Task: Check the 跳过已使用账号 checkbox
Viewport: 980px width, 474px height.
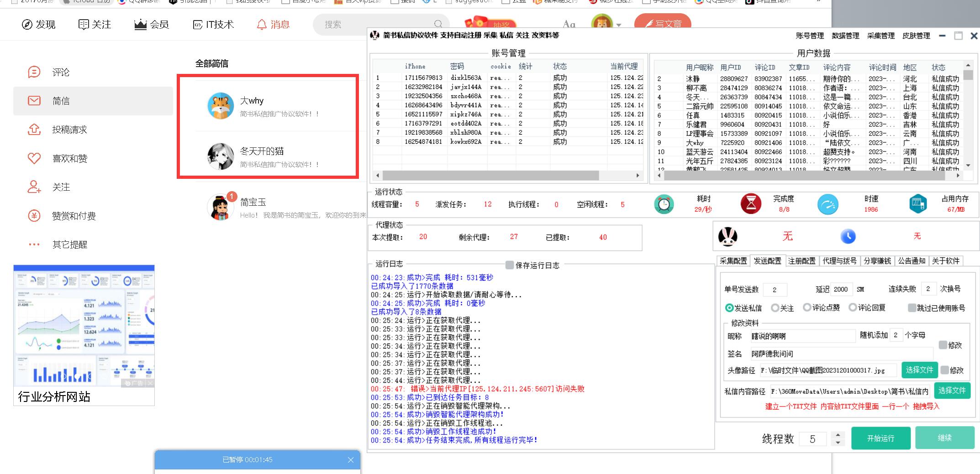Action: (912, 308)
